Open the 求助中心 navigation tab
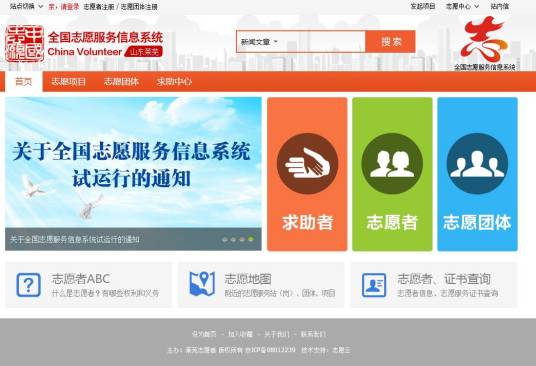 pos(174,81)
